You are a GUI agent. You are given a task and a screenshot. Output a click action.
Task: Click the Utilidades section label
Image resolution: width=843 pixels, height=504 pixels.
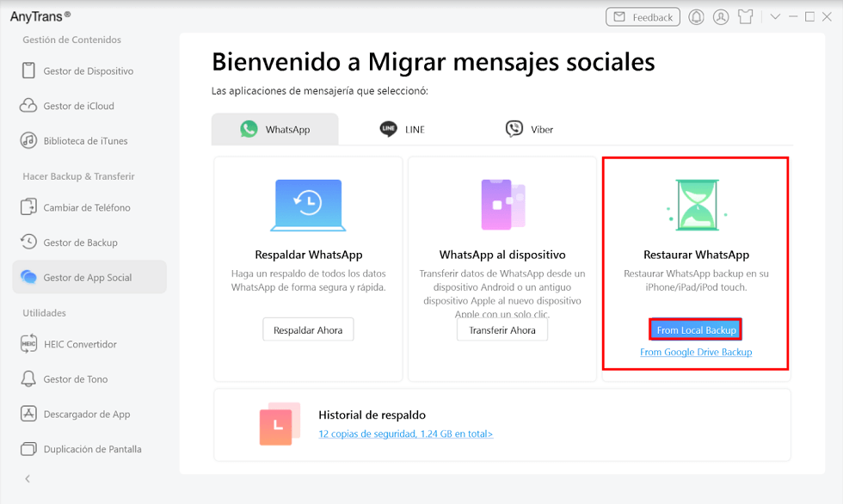(x=44, y=313)
